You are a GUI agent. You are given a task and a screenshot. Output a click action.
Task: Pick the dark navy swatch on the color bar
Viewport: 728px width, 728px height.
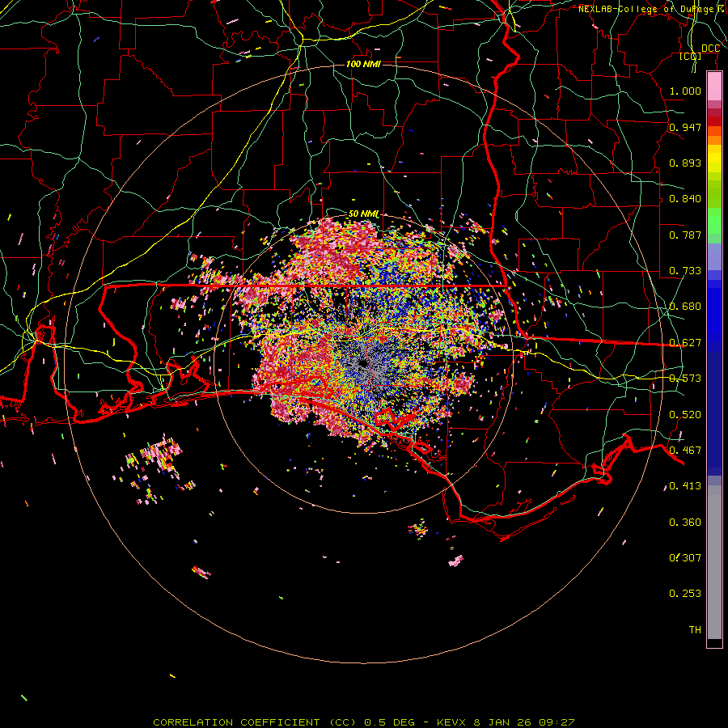point(714,413)
